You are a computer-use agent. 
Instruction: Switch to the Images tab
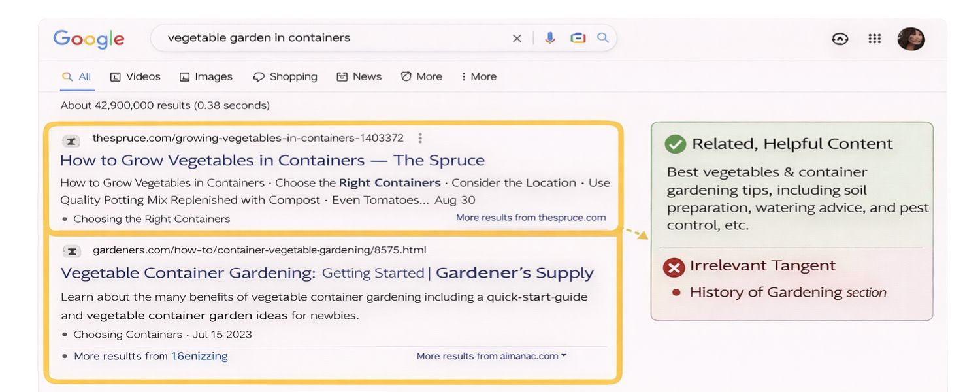[206, 76]
